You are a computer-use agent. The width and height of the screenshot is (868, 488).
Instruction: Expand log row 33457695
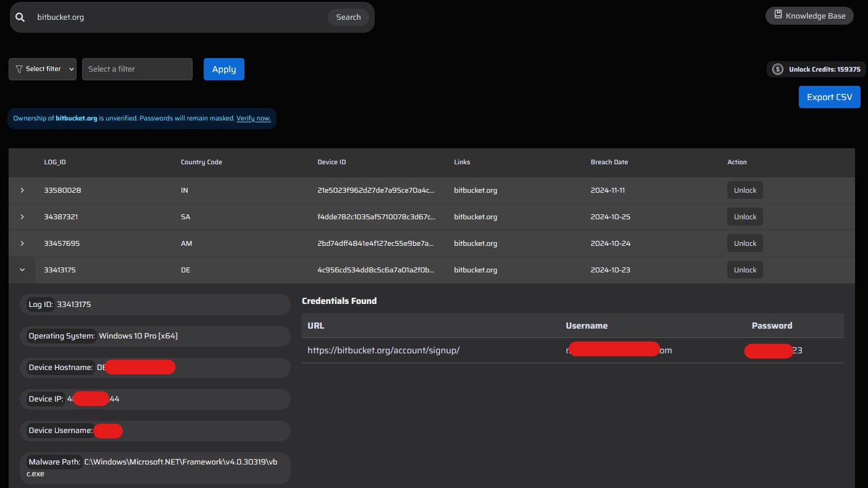(22, 243)
